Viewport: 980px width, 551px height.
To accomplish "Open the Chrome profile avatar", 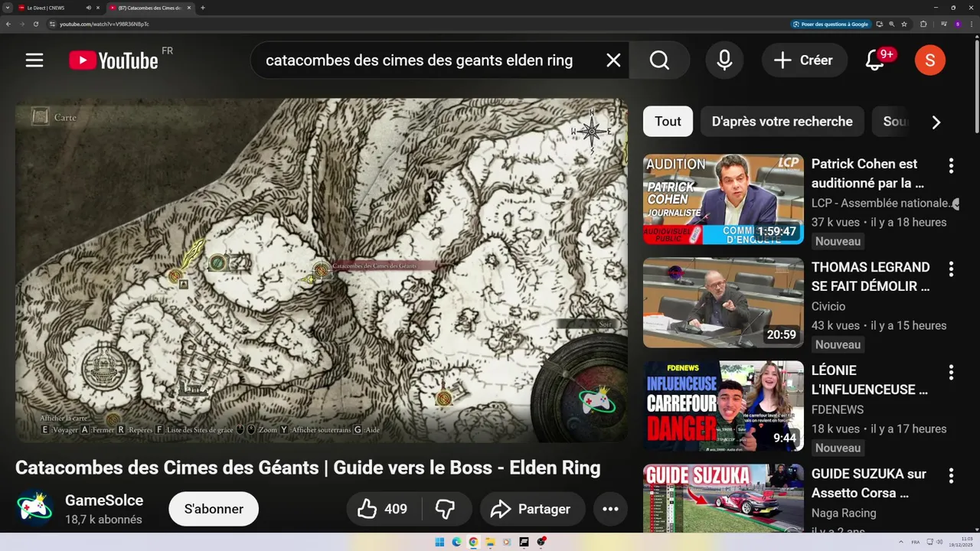I will 958,24.
